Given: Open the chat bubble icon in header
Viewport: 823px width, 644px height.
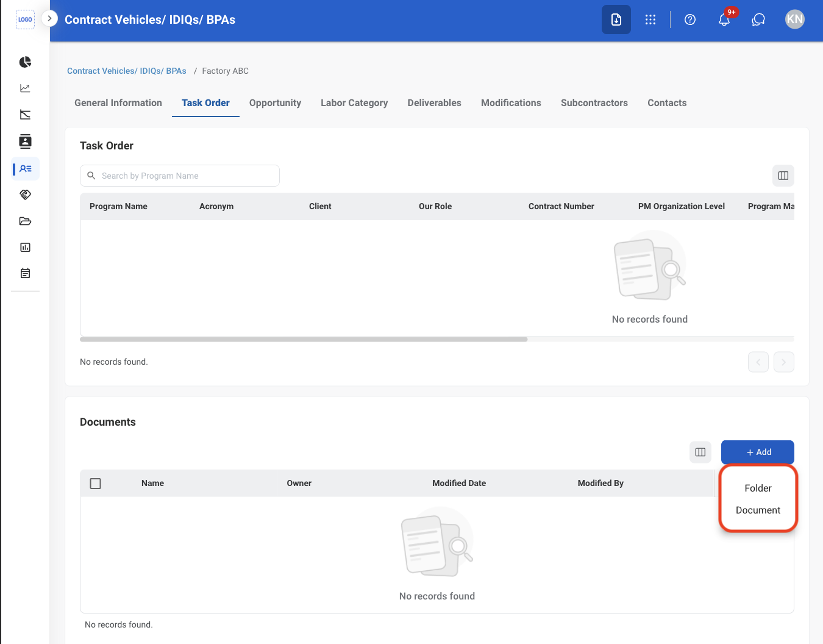Looking at the screenshot, I should pos(758,20).
